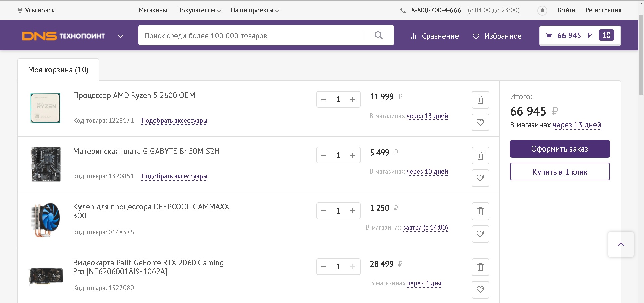The image size is (644, 303).
Task: Expand the Наши проекты dropdown menu
Action: pos(255,10)
